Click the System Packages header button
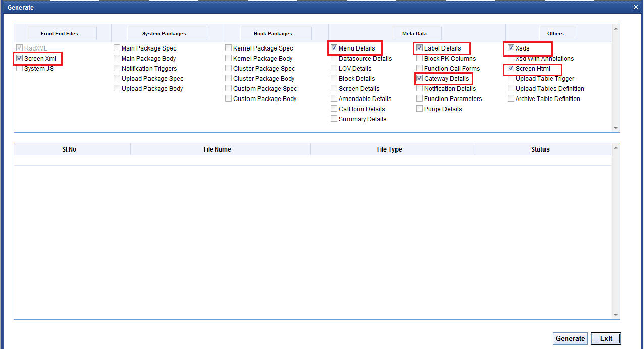644x349 pixels. click(167, 34)
